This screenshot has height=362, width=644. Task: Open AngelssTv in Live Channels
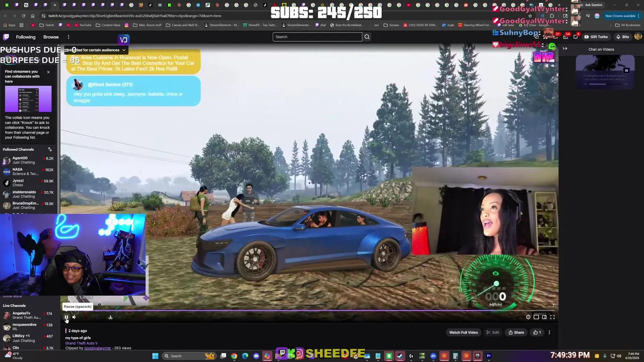[29, 315]
